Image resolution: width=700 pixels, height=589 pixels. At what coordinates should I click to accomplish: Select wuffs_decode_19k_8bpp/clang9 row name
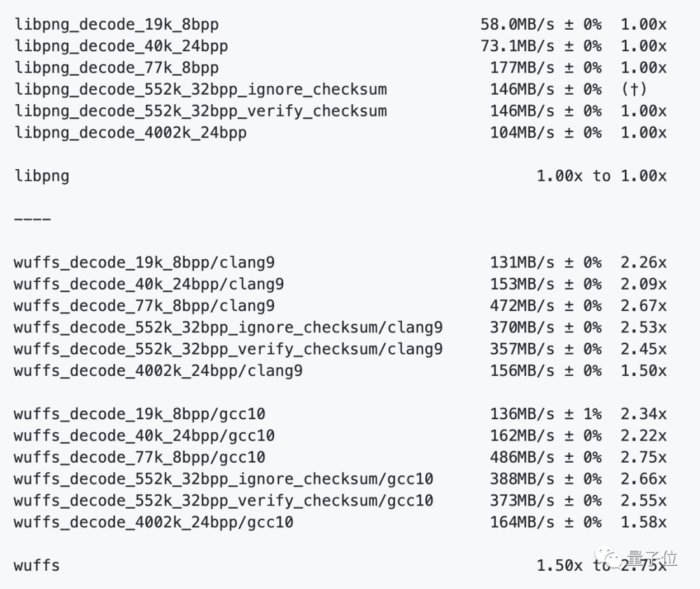pyautogui.click(x=144, y=262)
